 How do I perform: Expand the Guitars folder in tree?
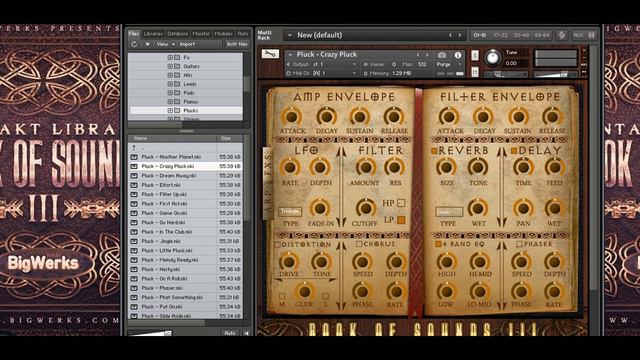(x=170, y=66)
